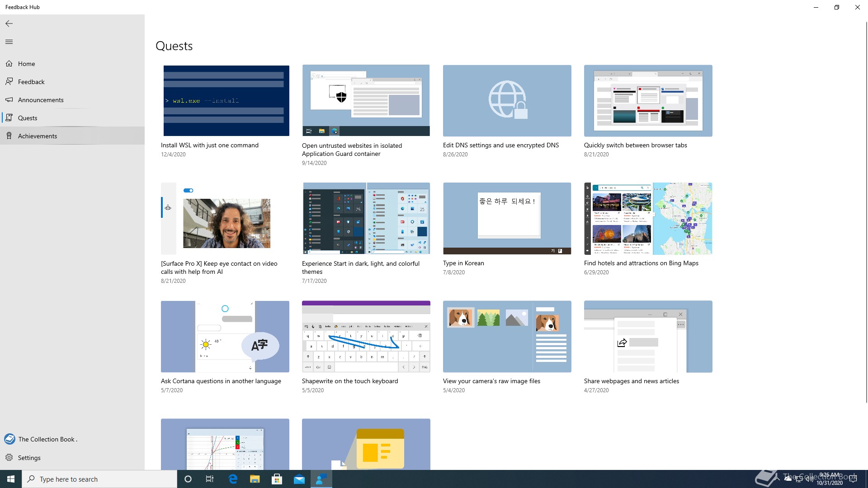Click the Korean typing quest thumbnail

point(507,219)
